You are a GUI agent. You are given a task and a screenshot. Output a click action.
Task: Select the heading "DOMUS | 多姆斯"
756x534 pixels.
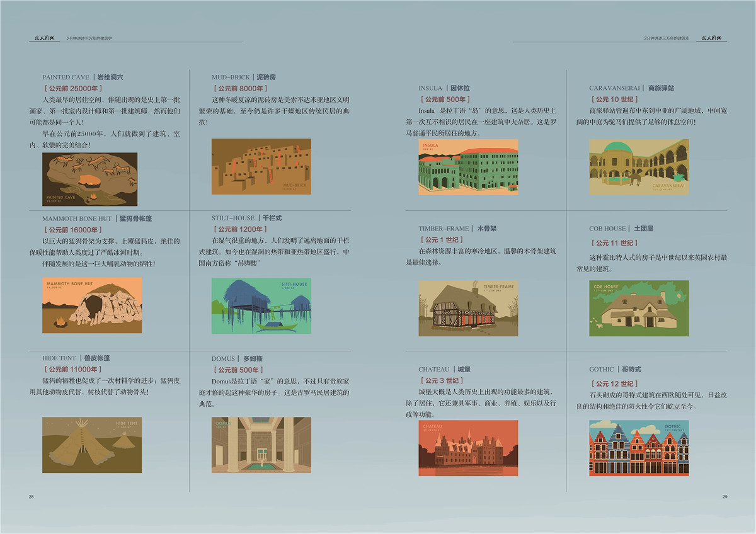(236, 358)
